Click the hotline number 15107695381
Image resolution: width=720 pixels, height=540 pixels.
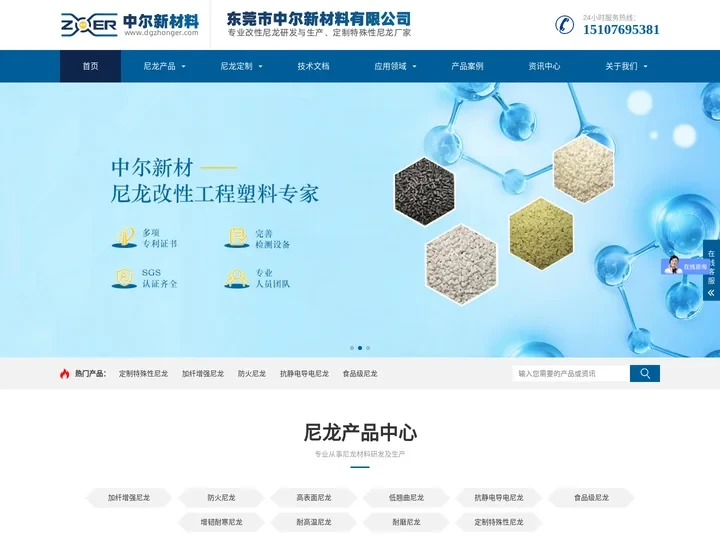[621, 30]
